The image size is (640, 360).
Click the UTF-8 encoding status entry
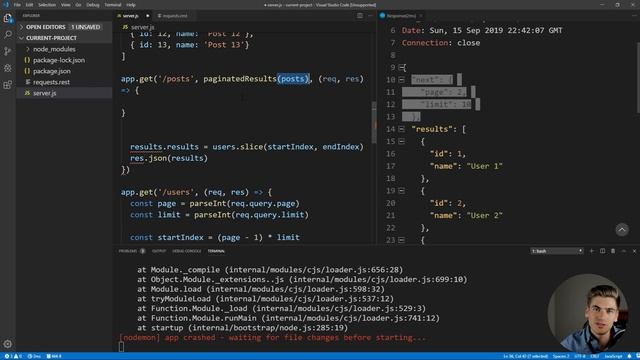coord(580,356)
